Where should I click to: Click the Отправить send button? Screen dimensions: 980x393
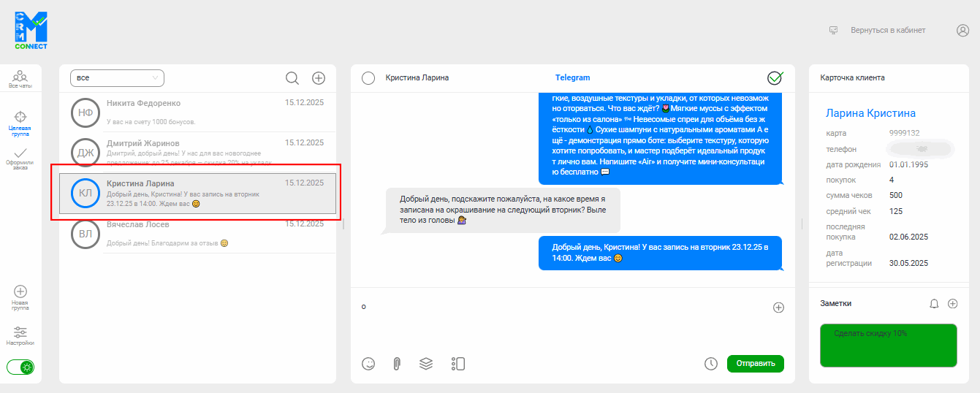[756, 363]
